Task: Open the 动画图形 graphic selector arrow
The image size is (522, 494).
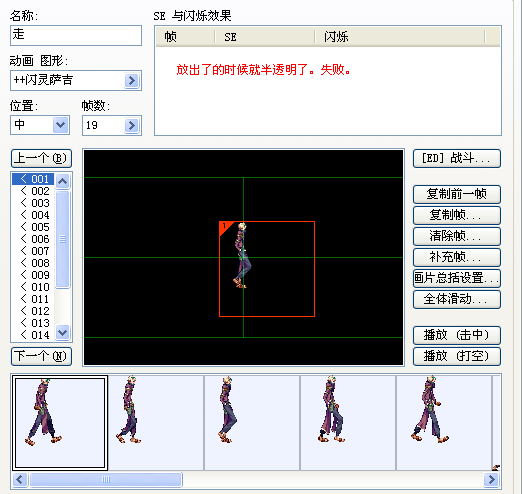Action: (x=132, y=80)
